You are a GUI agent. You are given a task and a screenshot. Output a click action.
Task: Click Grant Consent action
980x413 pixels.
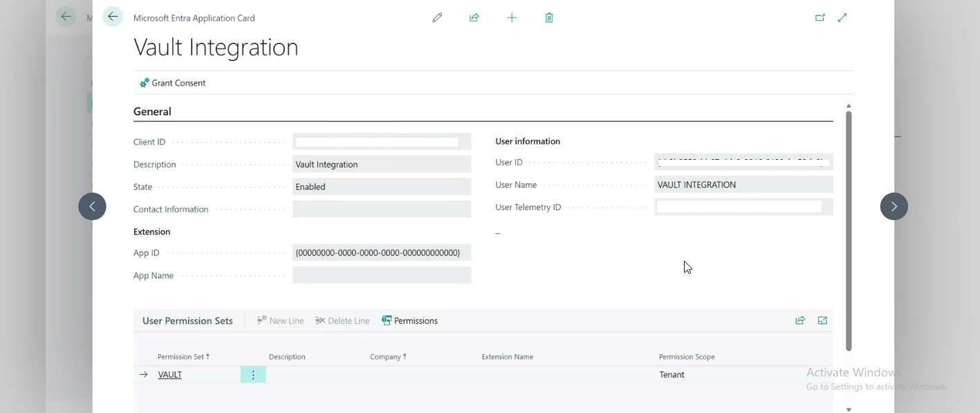point(172,83)
